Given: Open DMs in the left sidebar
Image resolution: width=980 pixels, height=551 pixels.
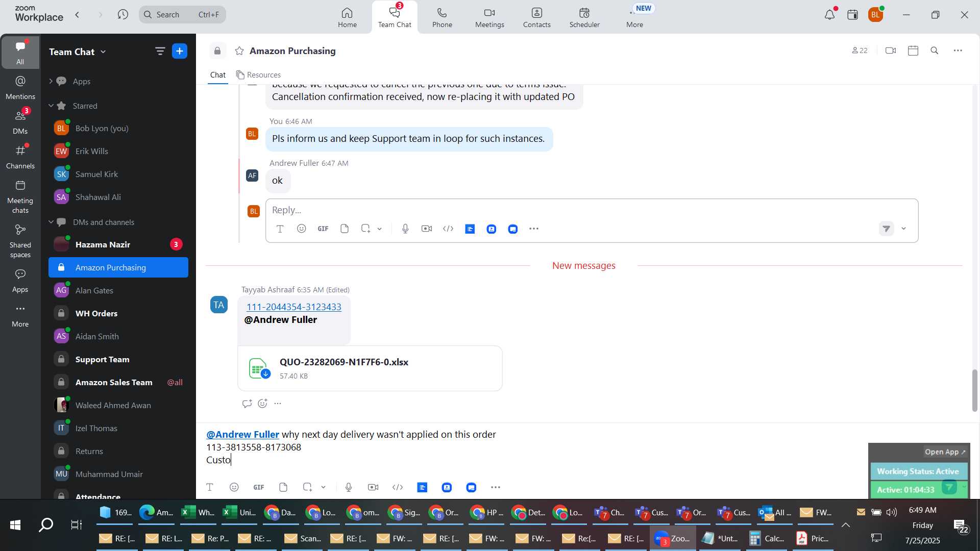Looking at the screenshot, I should [20, 122].
